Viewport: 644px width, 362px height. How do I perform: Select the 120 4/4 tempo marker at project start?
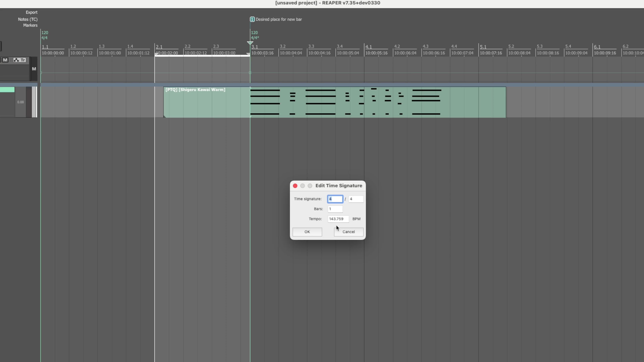pos(45,35)
